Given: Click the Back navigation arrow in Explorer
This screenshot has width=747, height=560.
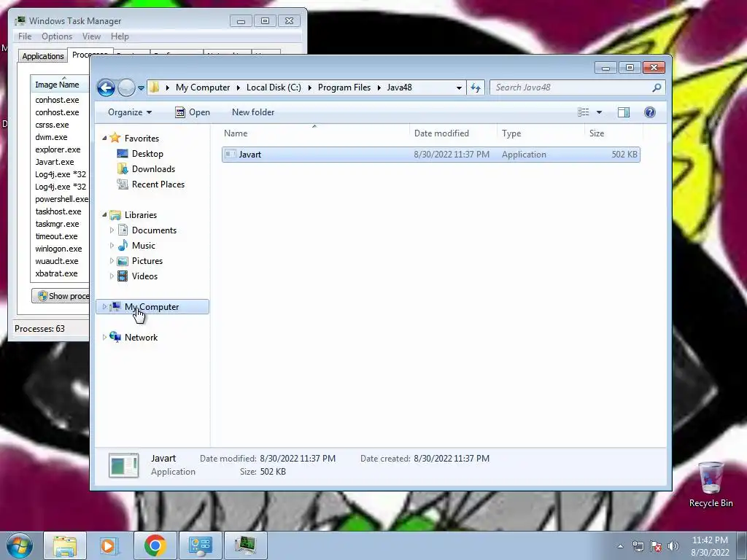Looking at the screenshot, I should coord(106,87).
